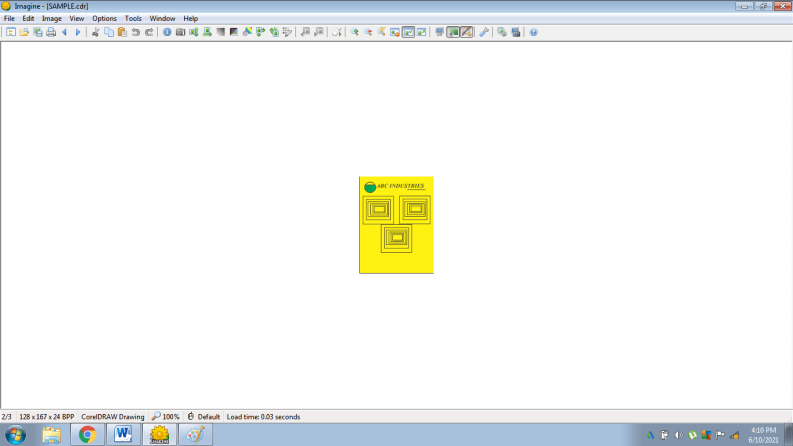Toggle the highlighted fit-to-window mode button
Screen dimensions: 793x446
point(408,32)
